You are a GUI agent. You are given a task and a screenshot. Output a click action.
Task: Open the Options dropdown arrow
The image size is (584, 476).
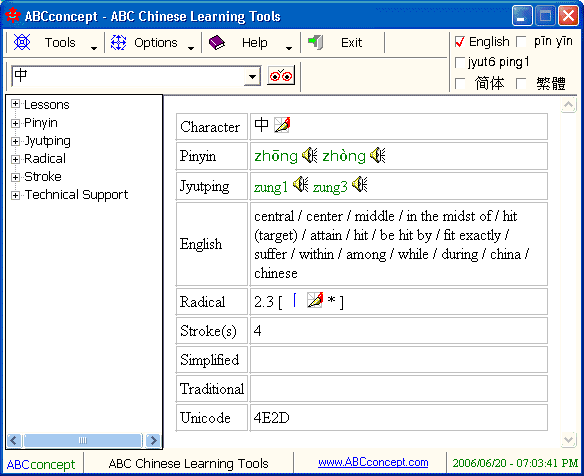tap(191, 48)
